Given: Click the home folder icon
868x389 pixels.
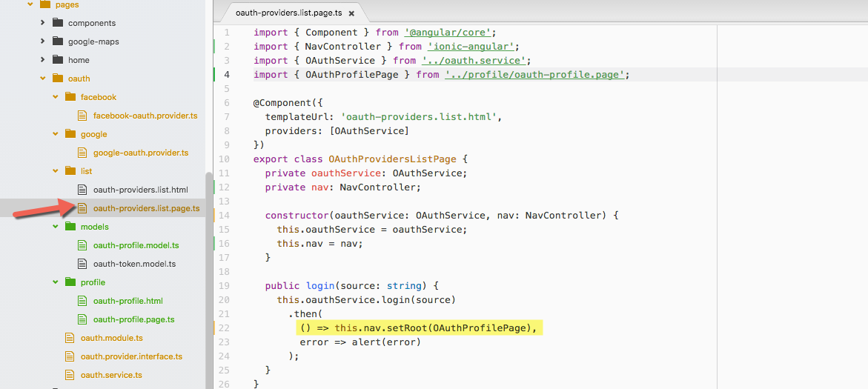Looking at the screenshot, I should click(57, 60).
